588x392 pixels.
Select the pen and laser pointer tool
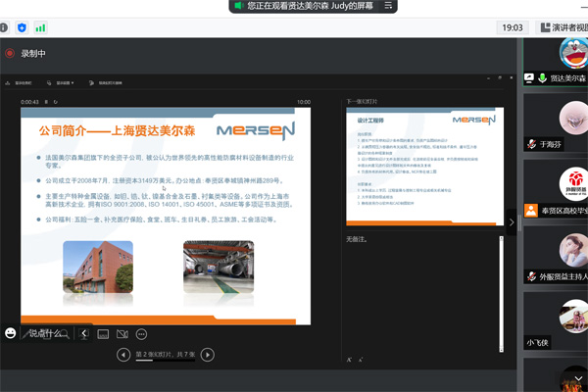[26, 334]
